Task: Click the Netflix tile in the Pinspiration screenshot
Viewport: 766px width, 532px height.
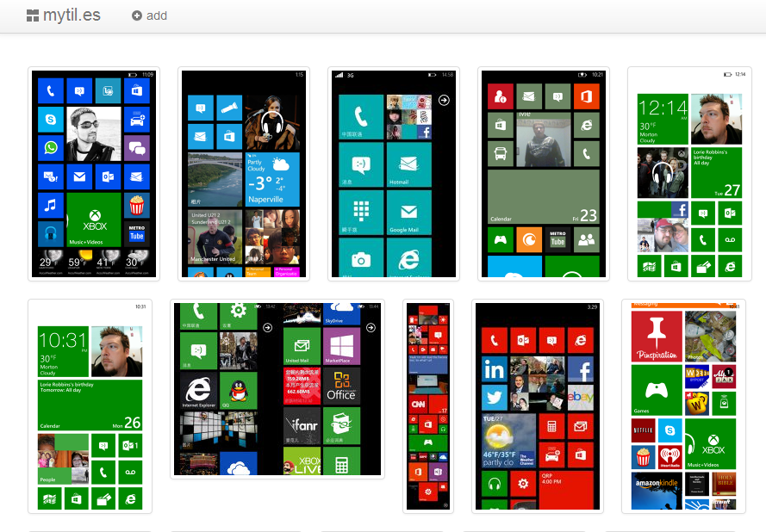Action: click(x=644, y=430)
